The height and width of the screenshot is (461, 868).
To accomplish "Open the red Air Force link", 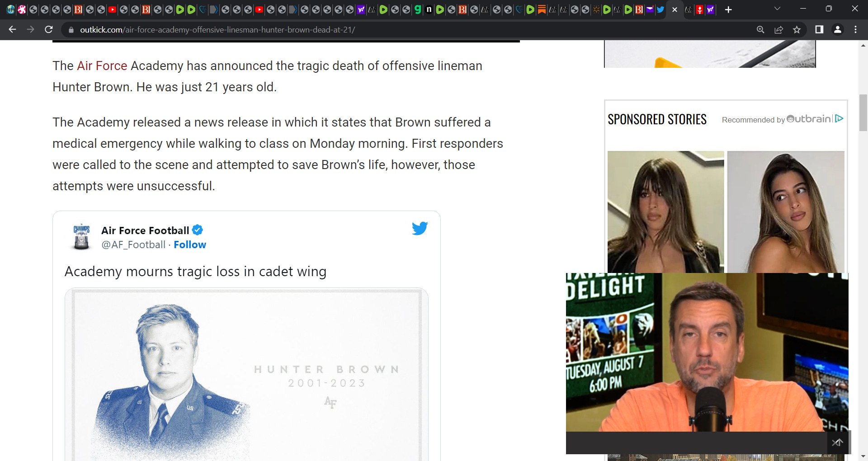I will click(102, 66).
